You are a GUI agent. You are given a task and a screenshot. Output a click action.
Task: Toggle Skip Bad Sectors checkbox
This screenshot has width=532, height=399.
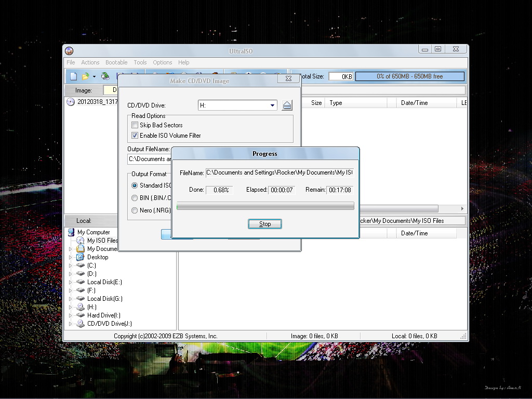click(135, 125)
